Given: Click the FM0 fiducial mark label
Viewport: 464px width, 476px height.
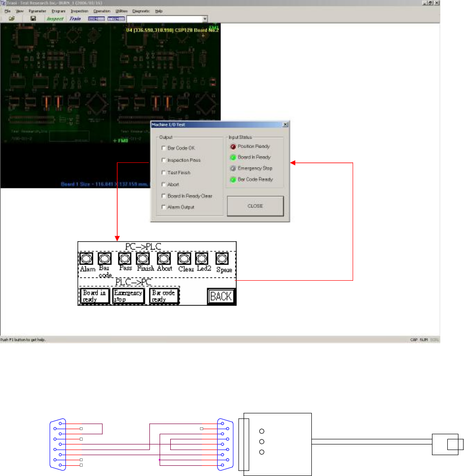Looking at the screenshot, I should click(x=121, y=141).
